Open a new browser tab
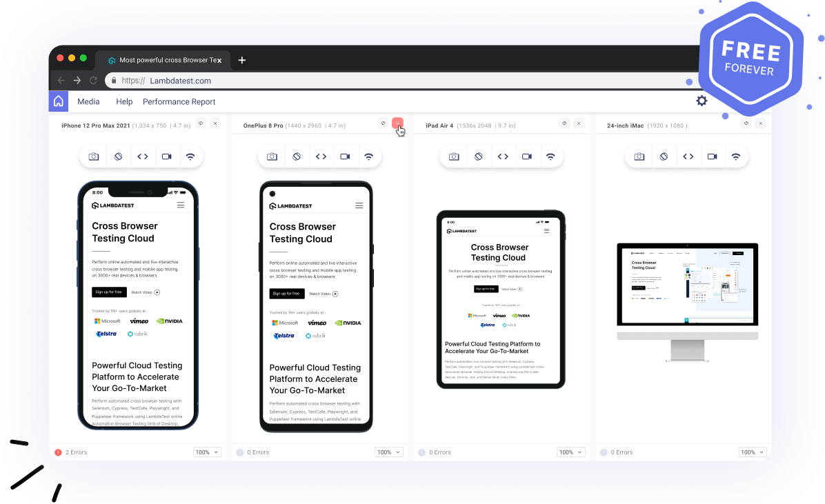The image size is (825, 504). click(x=241, y=60)
